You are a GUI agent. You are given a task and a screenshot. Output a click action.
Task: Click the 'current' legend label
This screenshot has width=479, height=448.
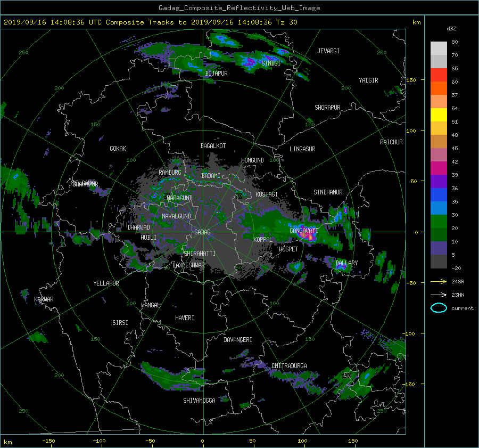(x=463, y=308)
